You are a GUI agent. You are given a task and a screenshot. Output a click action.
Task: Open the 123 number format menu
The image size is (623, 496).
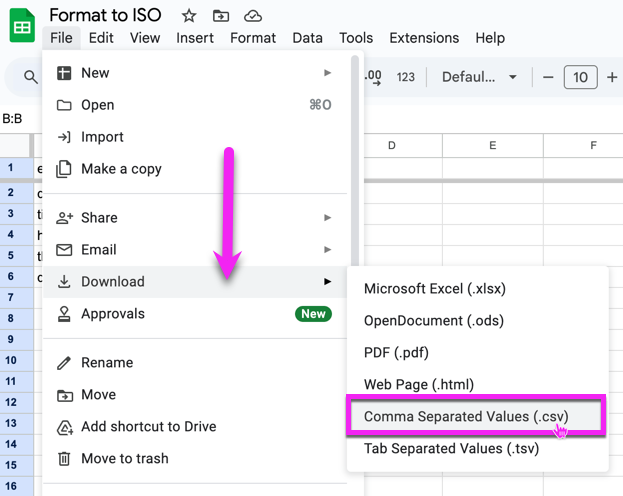coord(405,77)
